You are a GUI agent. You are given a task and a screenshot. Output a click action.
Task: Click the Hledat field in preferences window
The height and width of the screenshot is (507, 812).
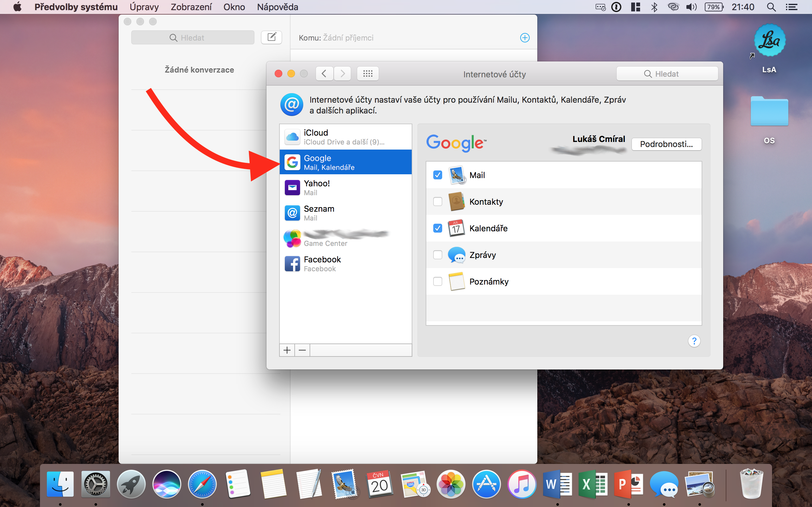[x=667, y=74]
